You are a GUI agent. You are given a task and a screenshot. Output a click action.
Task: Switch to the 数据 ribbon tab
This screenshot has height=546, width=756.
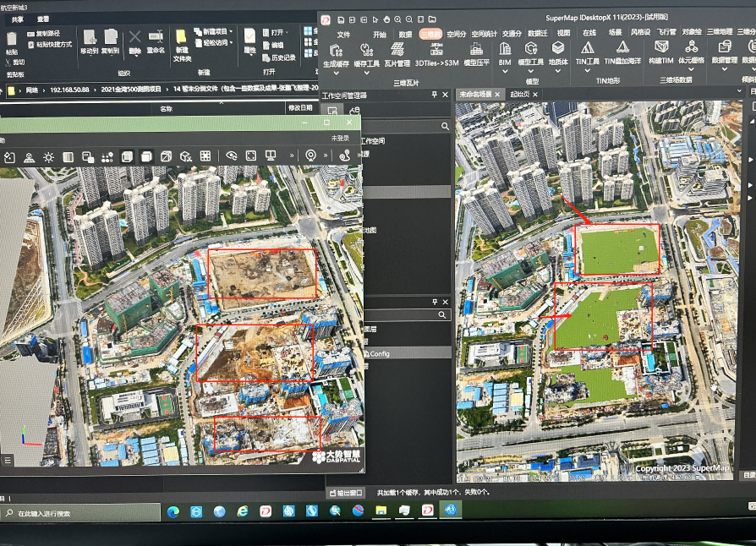click(x=405, y=34)
